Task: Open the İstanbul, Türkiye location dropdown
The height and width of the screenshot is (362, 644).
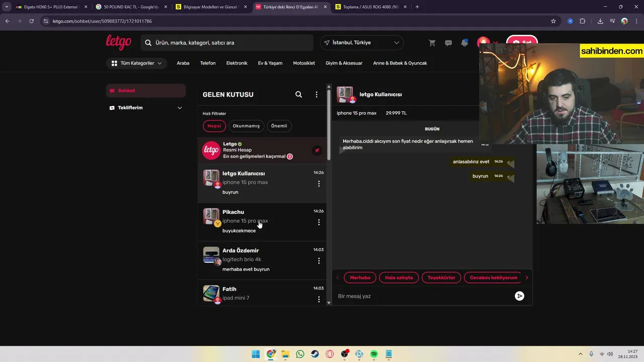Action: tap(362, 43)
